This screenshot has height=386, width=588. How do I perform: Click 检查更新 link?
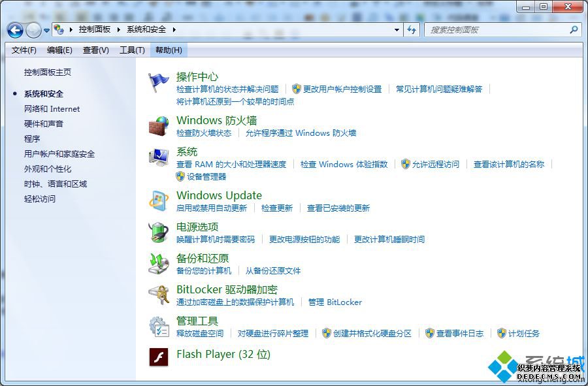click(277, 208)
